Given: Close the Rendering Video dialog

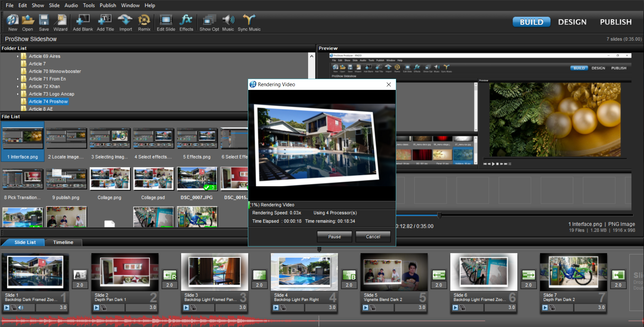Looking at the screenshot, I should point(389,85).
